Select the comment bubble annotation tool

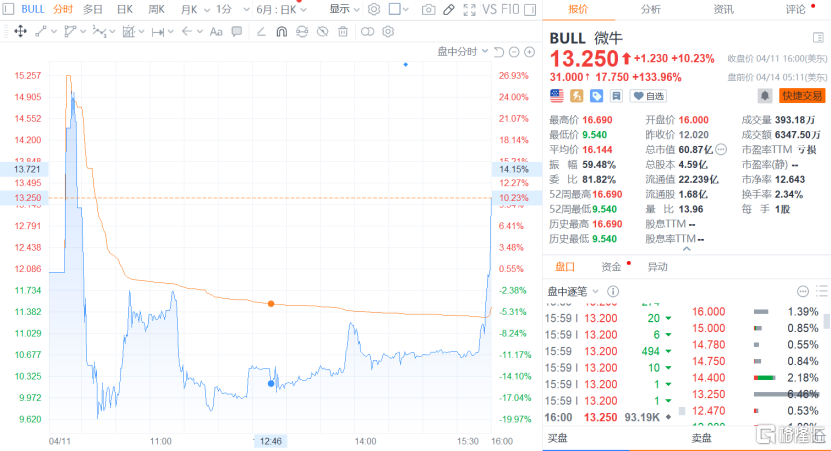[x=237, y=32]
